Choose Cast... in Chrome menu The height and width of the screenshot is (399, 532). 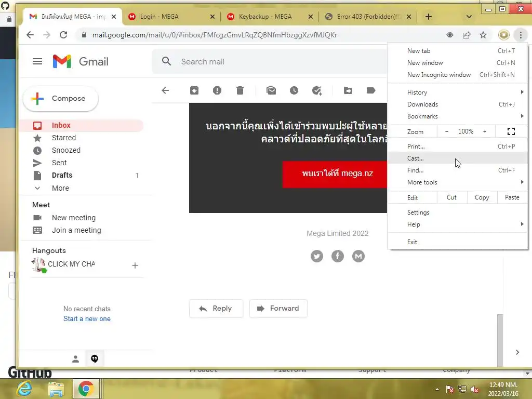[x=457, y=158]
